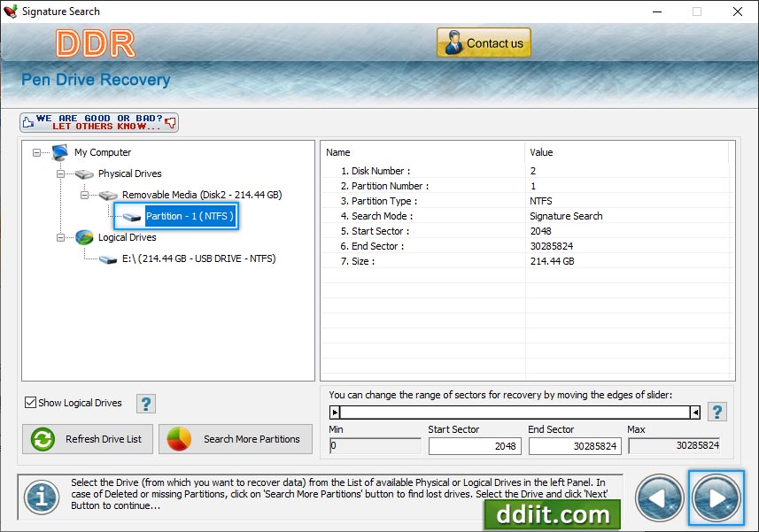This screenshot has height=532, width=759.
Task: Select Partition - 1 (NTFS) item
Action: pyautogui.click(x=190, y=216)
